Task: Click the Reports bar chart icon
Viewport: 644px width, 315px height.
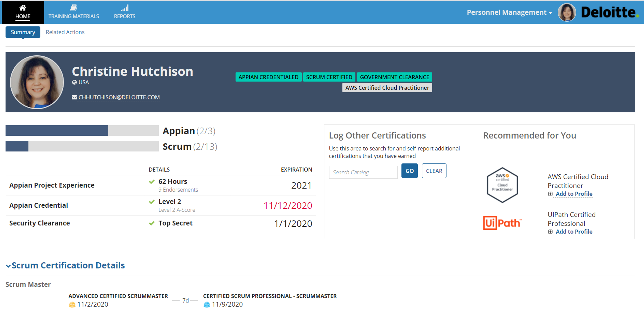Action: 124,8
